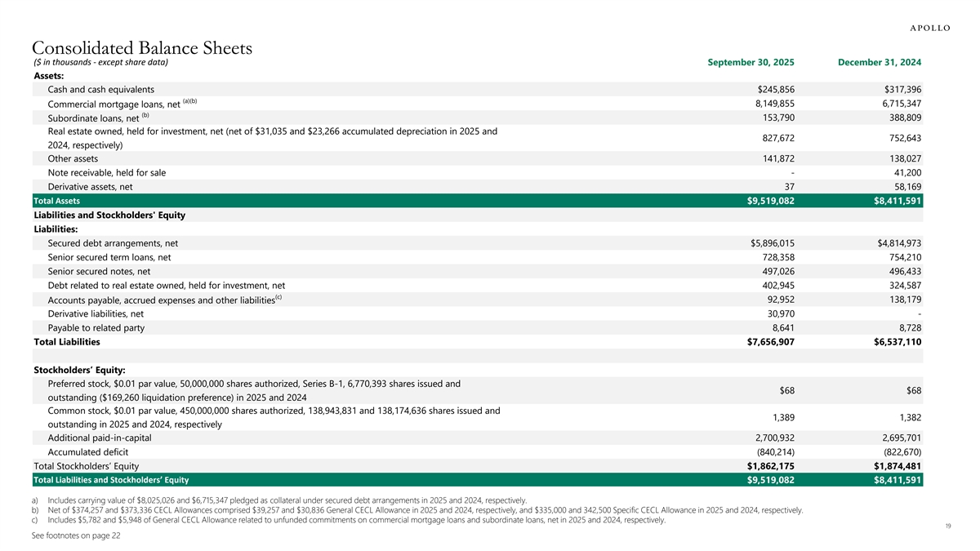Select the September 30, 2025 column header
Viewport: 980px width, 551px height.
point(751,63)
